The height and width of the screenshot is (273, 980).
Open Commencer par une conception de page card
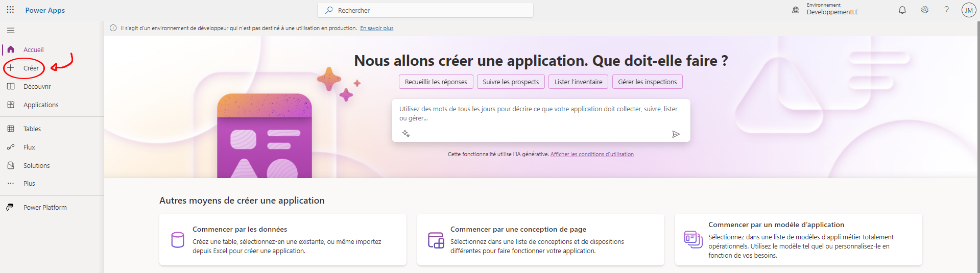pos(541,240)
